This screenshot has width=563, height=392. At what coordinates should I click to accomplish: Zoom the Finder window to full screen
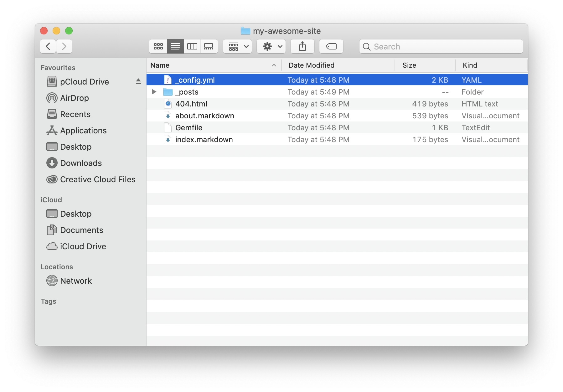(69, 31)
